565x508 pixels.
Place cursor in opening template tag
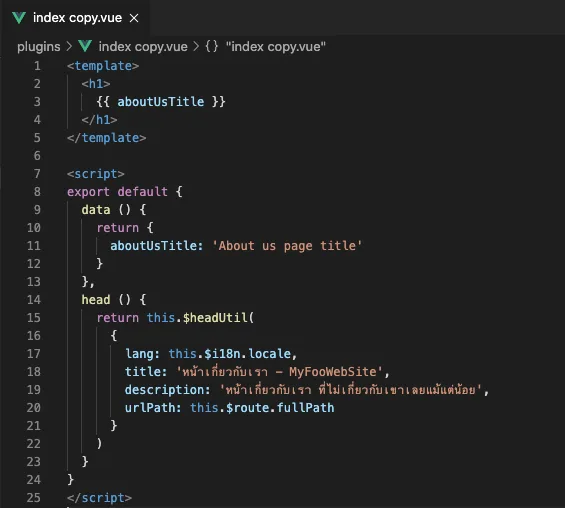tap(103, 66)
